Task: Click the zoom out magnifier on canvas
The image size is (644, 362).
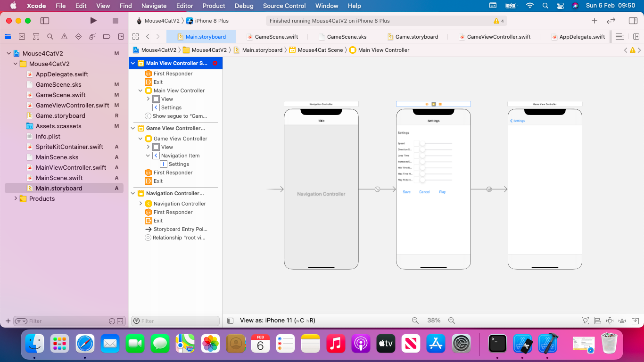Action: 415,321
